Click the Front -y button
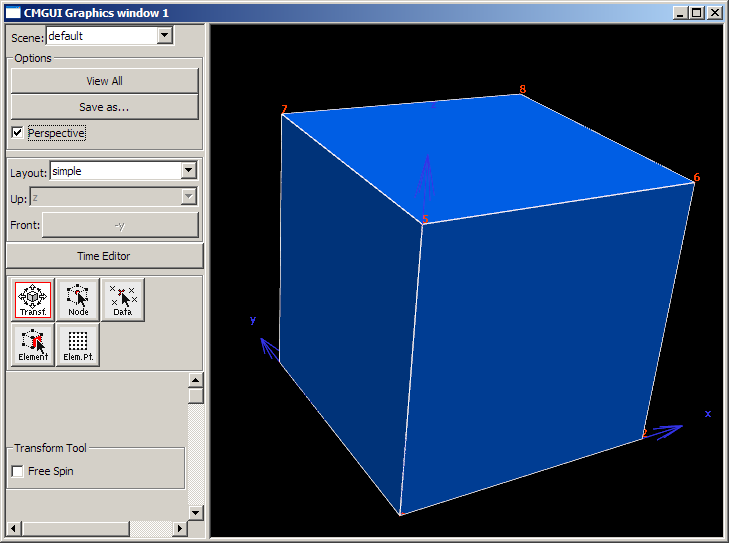Screen dimensions: 729x543 (120, 225)
